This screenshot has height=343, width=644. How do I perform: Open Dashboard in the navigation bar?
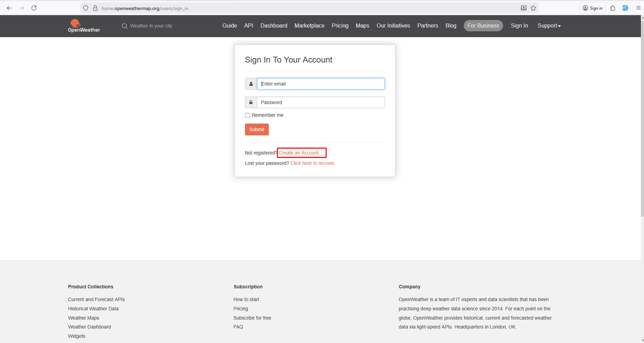point(274,26)
